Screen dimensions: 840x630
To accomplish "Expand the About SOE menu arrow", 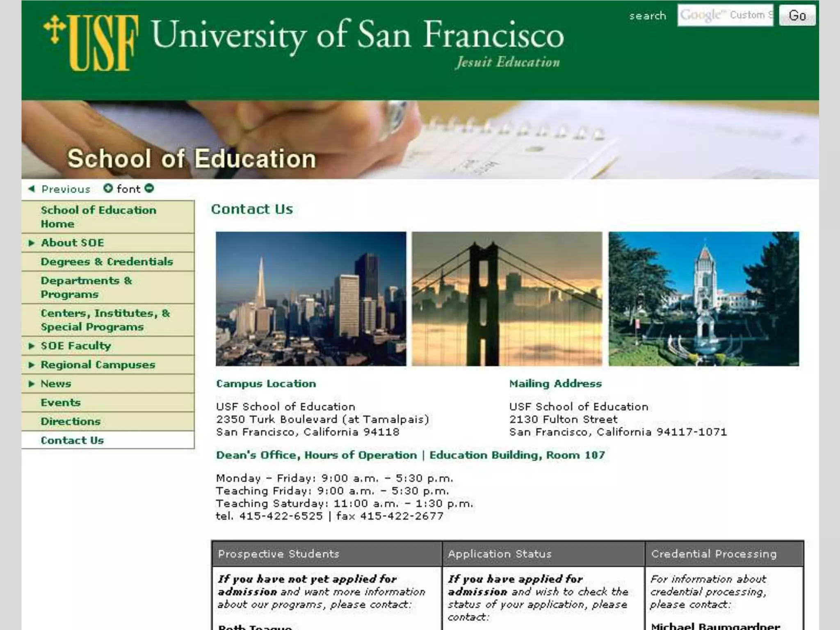I will [31, 243].
